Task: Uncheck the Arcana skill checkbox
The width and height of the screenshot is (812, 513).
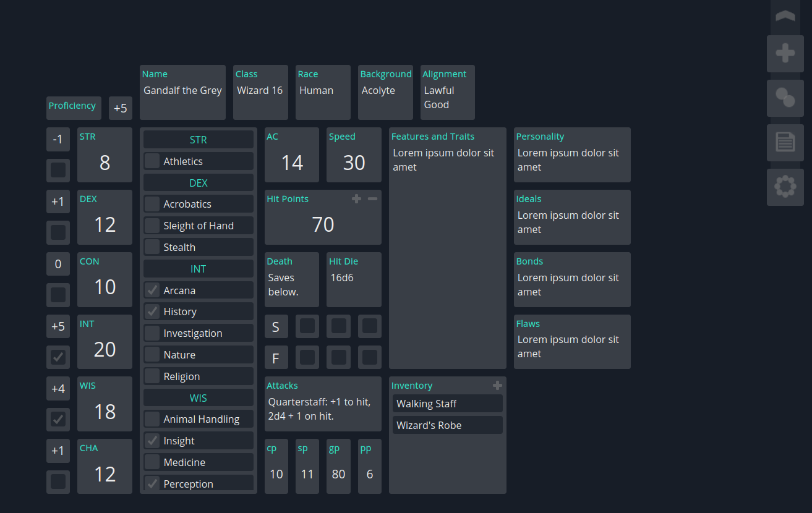Action: tap(152, 290)
